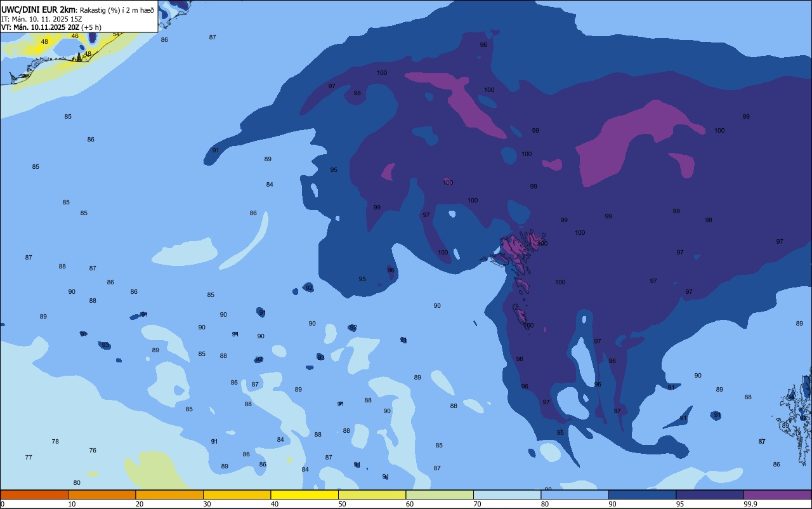Screen dimensions: 812x509
Task: Click the bright yellow 40–50 legend swatch
Action: point(304,494)
